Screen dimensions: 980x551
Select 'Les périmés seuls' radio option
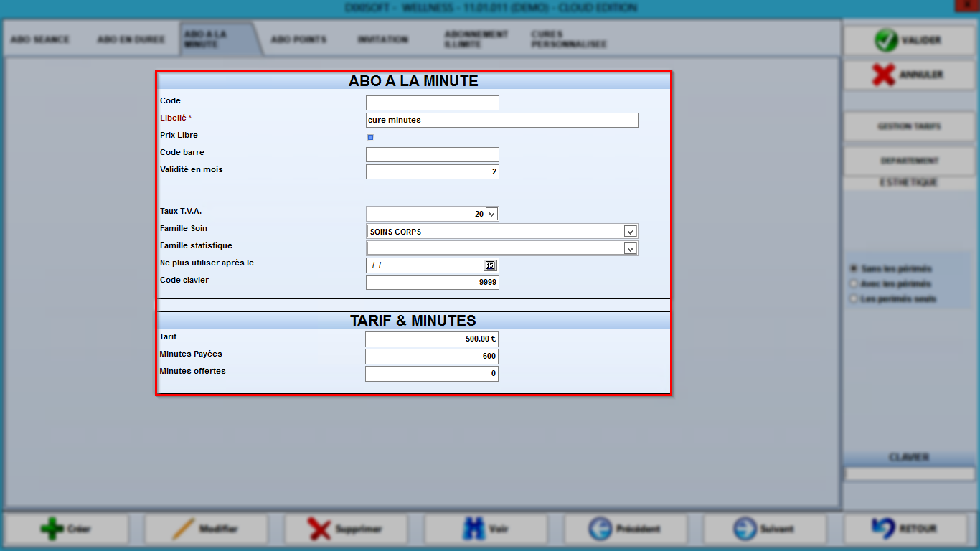click(854, 299)
